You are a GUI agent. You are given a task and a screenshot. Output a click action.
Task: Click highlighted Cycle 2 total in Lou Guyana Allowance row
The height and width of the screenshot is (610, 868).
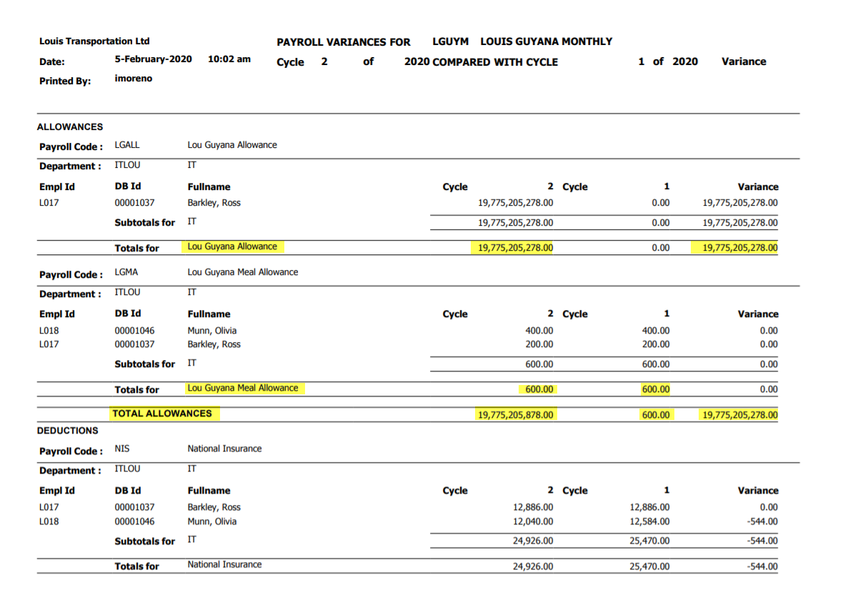[515, 248]
